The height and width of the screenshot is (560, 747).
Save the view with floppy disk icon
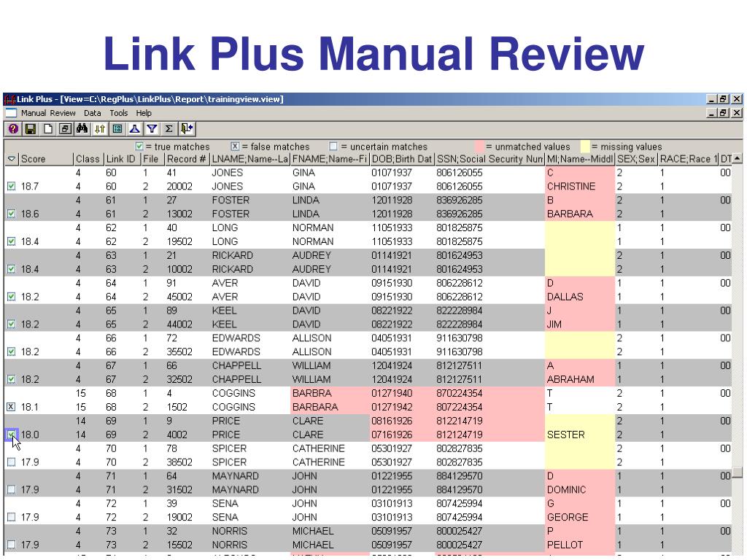click(31, 129)
